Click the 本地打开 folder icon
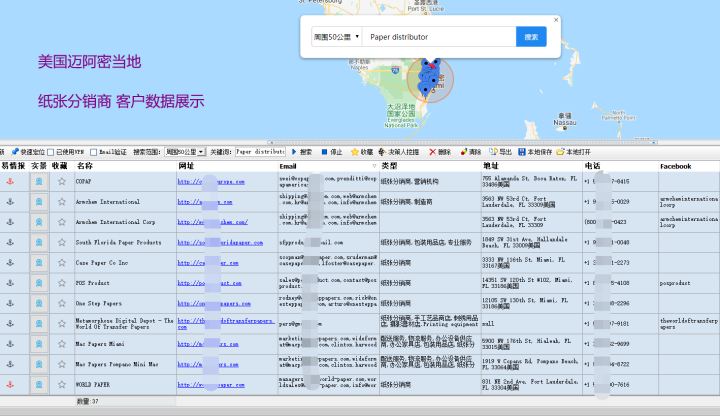Screen dimensions: 720x416 click(x=560, y=152)
